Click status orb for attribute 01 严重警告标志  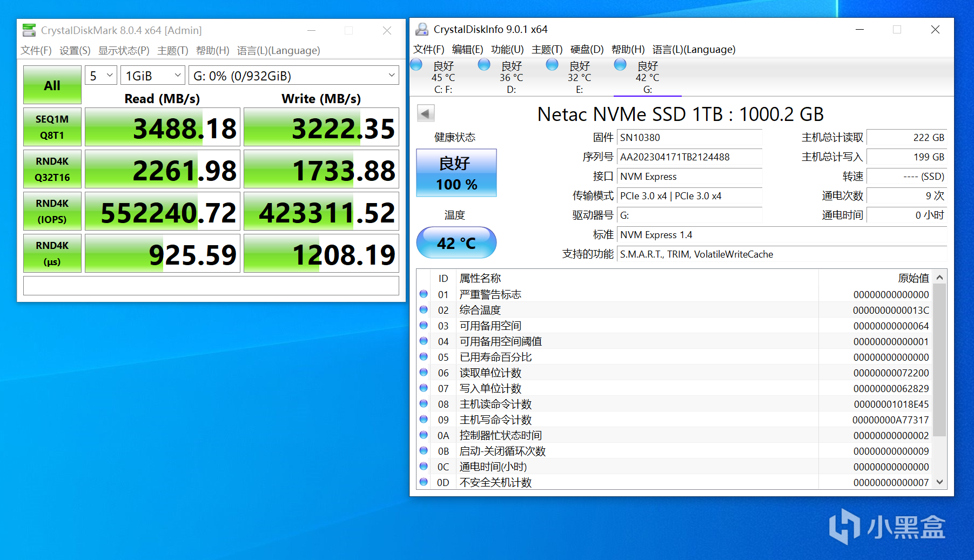[x=424, y=294]
